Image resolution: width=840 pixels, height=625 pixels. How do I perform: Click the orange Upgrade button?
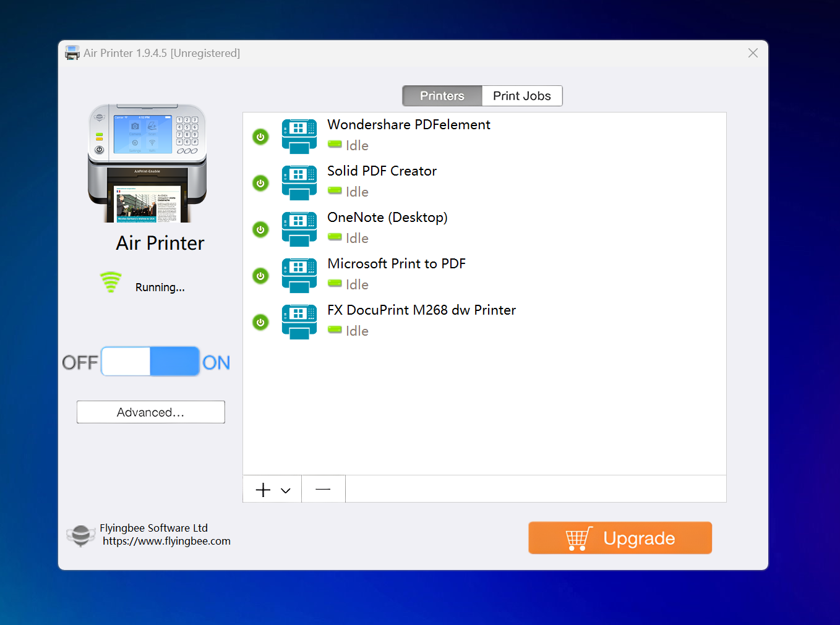tap(620, 538)
